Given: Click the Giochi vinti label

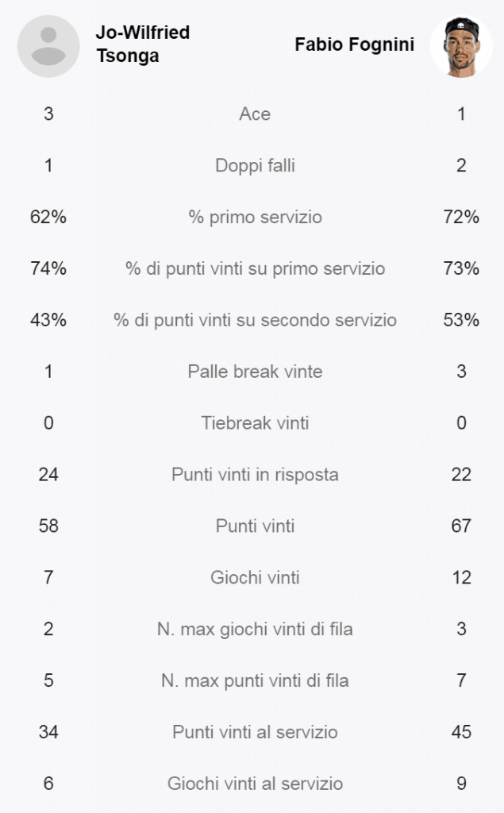Looking at the screenshot, I should tap(255, 578).
